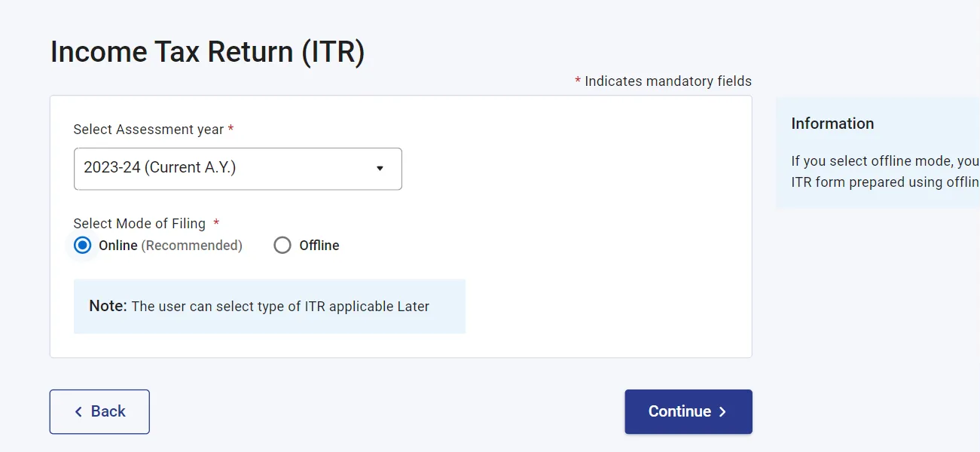
Task: Click the Select Mode of Filing label
Action: (139, 224)
